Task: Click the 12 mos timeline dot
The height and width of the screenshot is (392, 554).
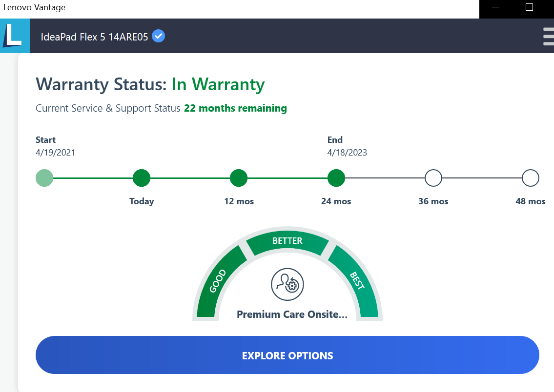Action: [x=239, y=178]
